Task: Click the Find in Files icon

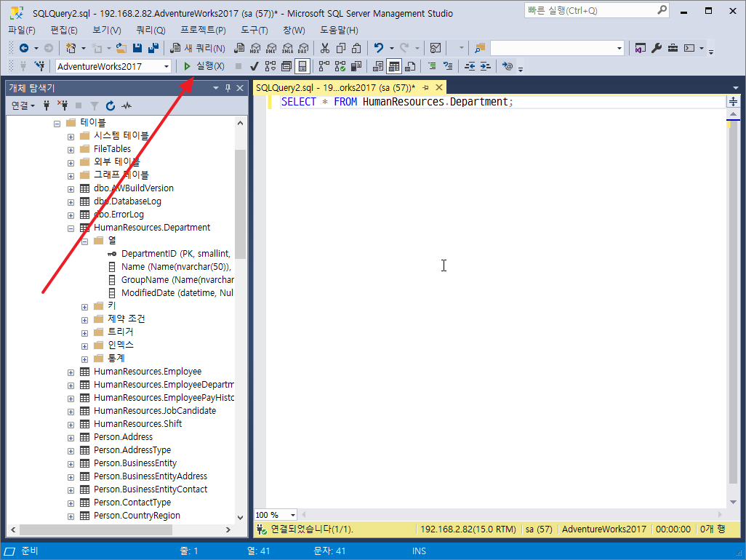Action: (x=480, y=48)
